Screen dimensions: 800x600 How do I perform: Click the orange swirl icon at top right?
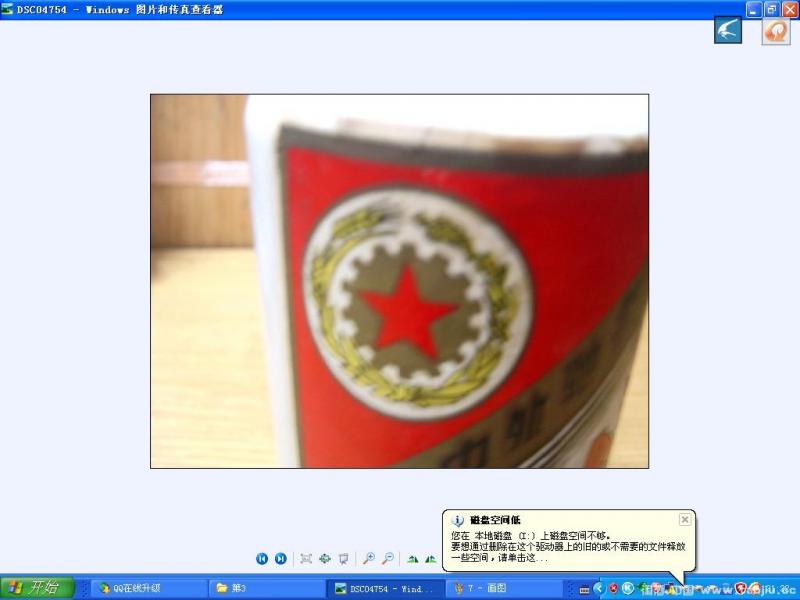776,31
